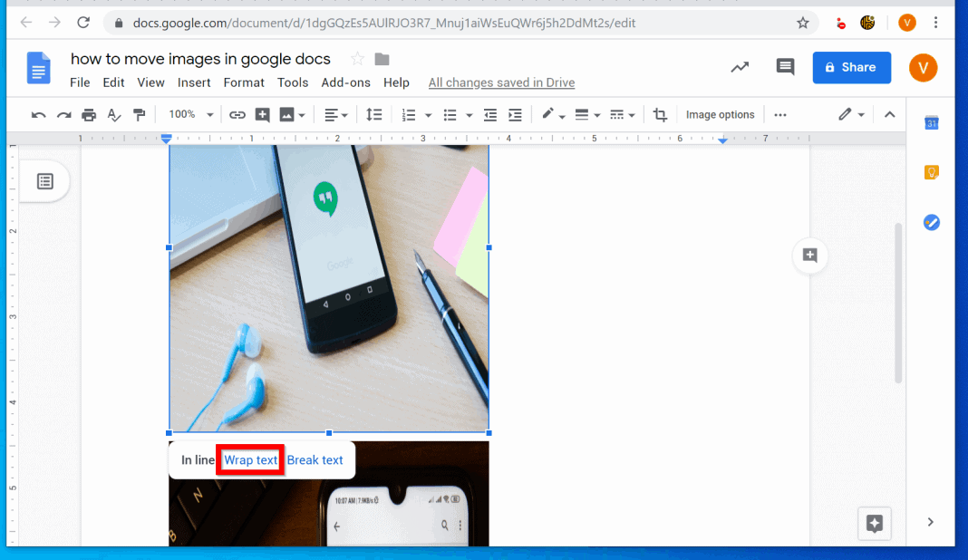Open the Add-ons menu

click(x=345, y=82)
